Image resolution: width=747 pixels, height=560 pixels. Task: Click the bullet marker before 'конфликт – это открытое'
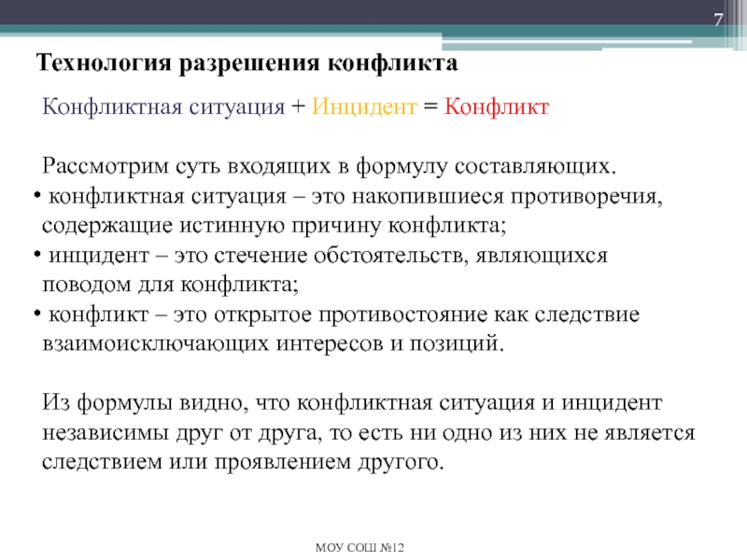pyautogui.click(x=35, y=314)
